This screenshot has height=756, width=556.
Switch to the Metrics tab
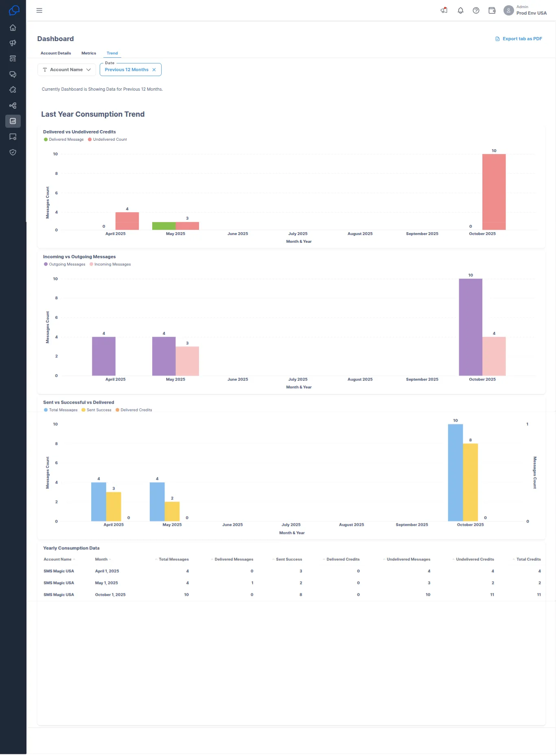[x=89, y=53]
